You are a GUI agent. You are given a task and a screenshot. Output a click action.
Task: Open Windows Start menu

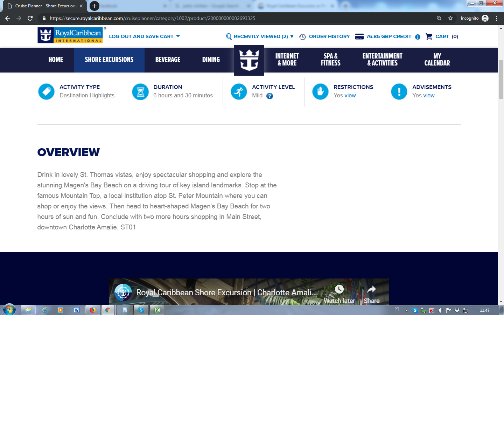pyautogui.click(x=9, y=310)
